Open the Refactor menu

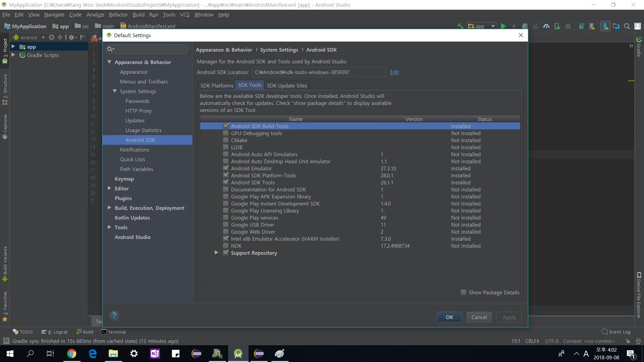(118, 15)
